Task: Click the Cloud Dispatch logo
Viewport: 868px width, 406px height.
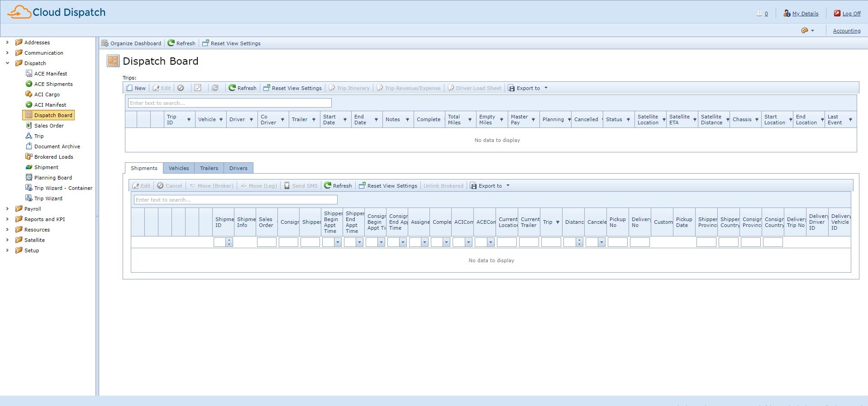Action: (x=57, y=12)
